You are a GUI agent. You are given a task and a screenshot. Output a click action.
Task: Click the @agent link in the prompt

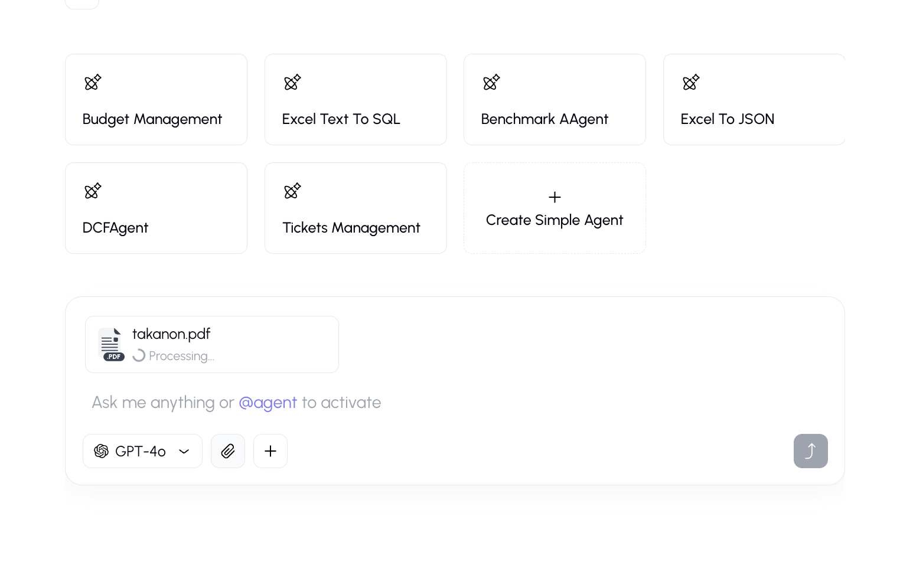pyautogui.click(x=268, y=403)
